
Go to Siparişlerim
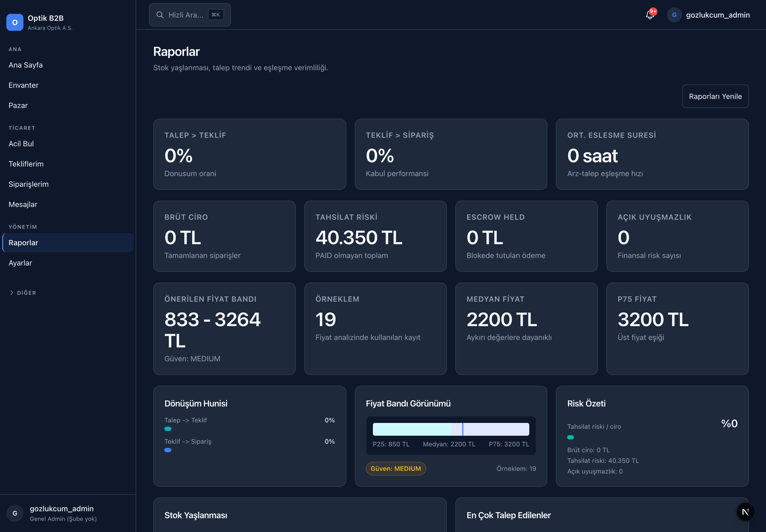click(68, 184)
